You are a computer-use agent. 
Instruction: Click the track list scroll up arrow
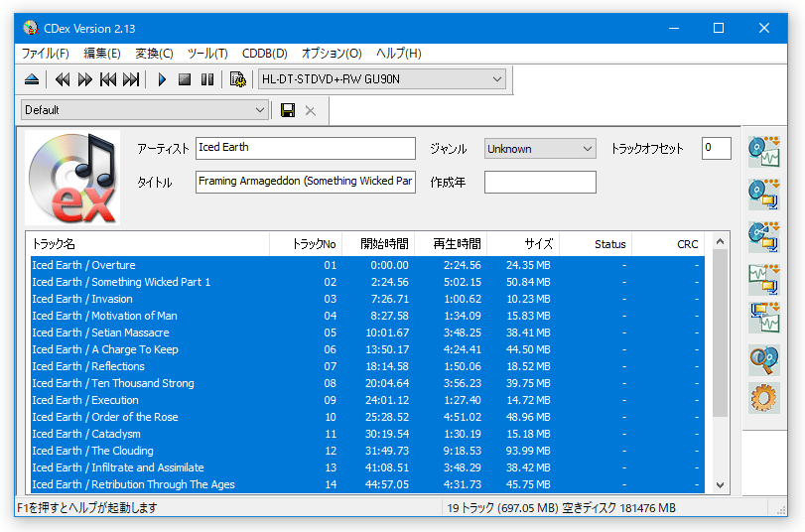720,241
